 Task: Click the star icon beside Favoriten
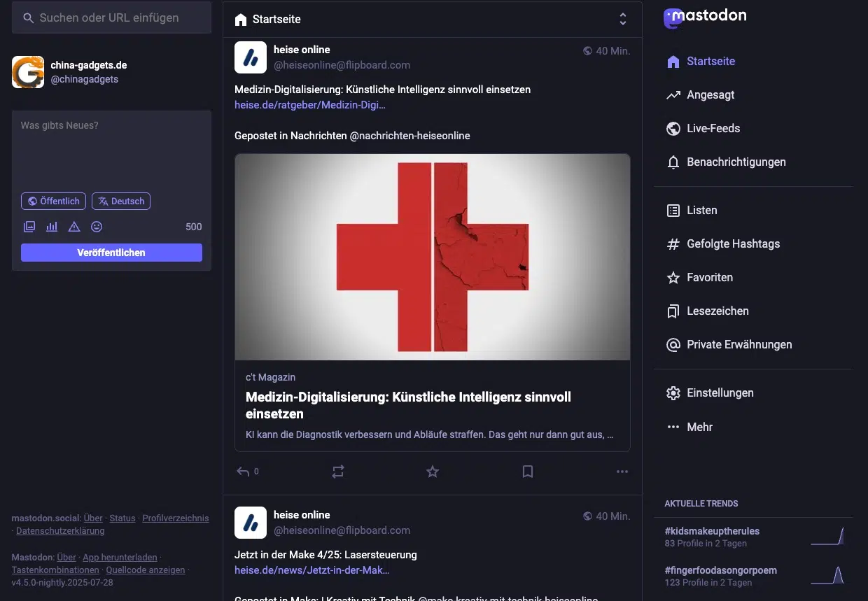(x=673, y=278)
